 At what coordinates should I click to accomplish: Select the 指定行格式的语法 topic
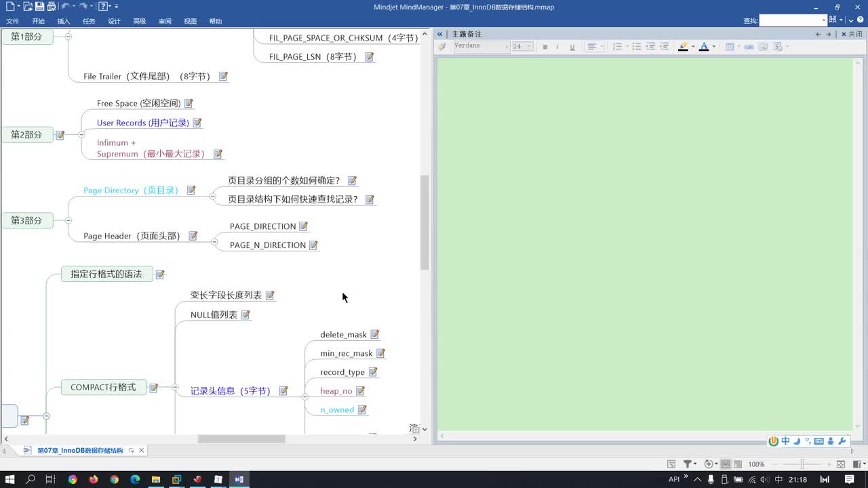106,274
